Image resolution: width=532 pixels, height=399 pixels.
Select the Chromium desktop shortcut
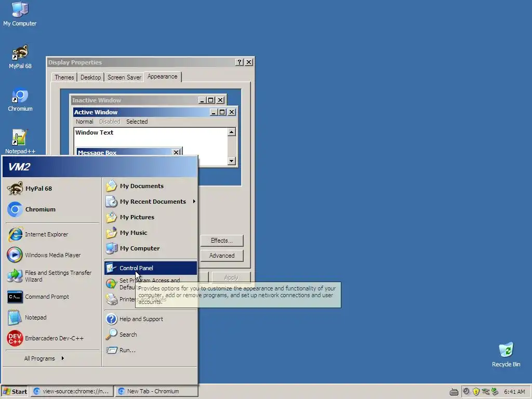(20, 100)
